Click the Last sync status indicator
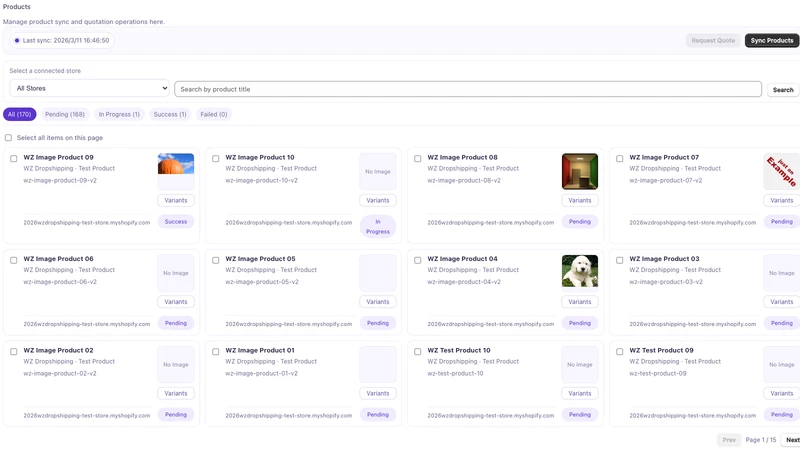The height and width of the screenshot is (450, 800). coord(62,40)
